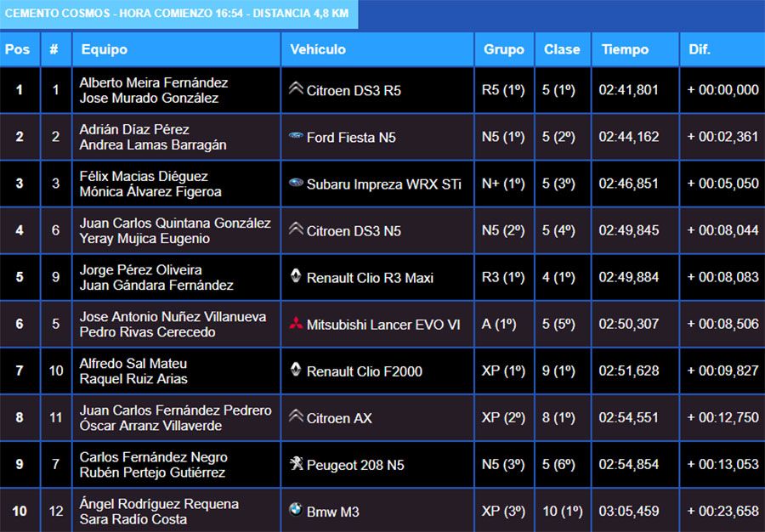Click the Tiempo column header
Viewport: 765px width, 532px height.
625,49
